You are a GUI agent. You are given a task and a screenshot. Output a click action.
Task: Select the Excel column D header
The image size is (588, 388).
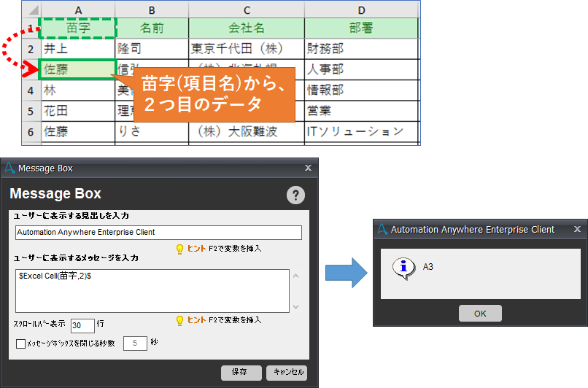click(361, 10)
